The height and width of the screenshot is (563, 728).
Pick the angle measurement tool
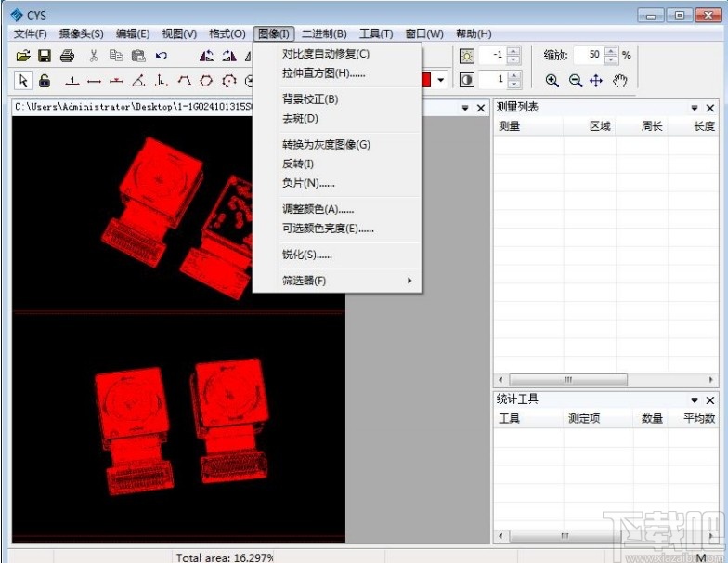tap(138, 81)
